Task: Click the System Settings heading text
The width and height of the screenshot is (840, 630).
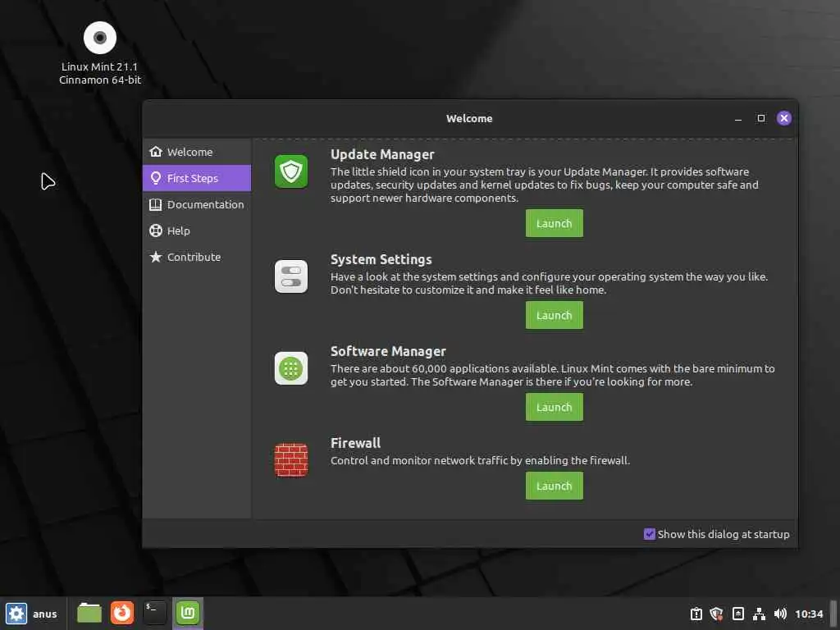Action: (x=381, y=260)
